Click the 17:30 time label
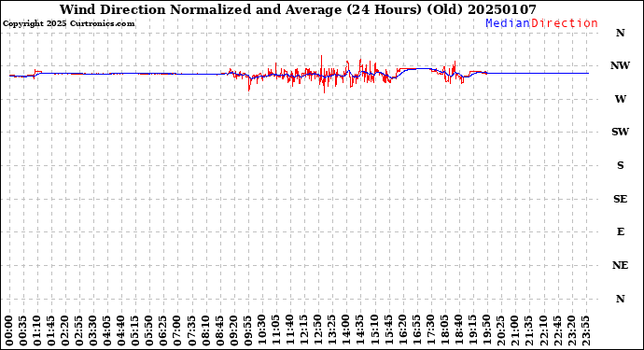The image size is (644, 350). click(x=430, y=331)
